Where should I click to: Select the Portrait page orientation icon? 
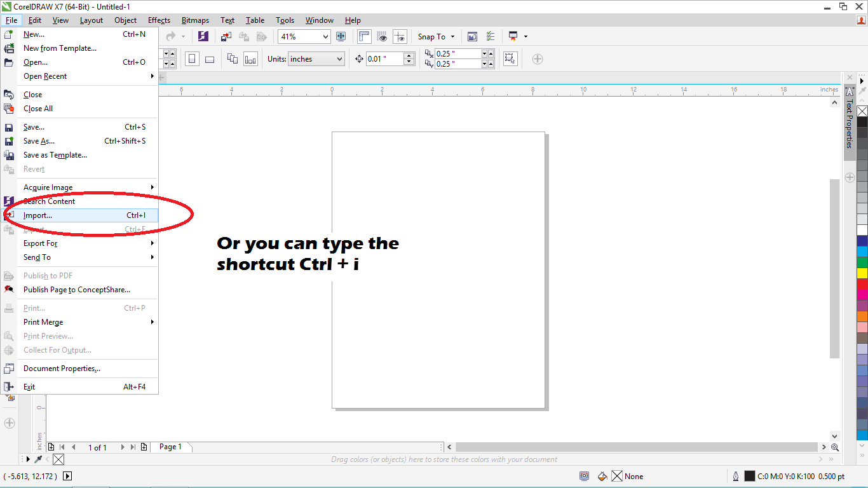coord(191,58)
